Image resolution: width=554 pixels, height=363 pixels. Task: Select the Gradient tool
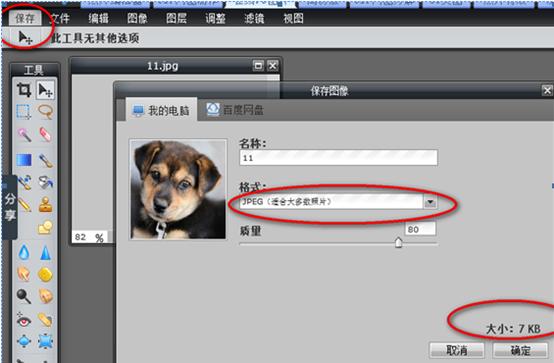[24, 160]
